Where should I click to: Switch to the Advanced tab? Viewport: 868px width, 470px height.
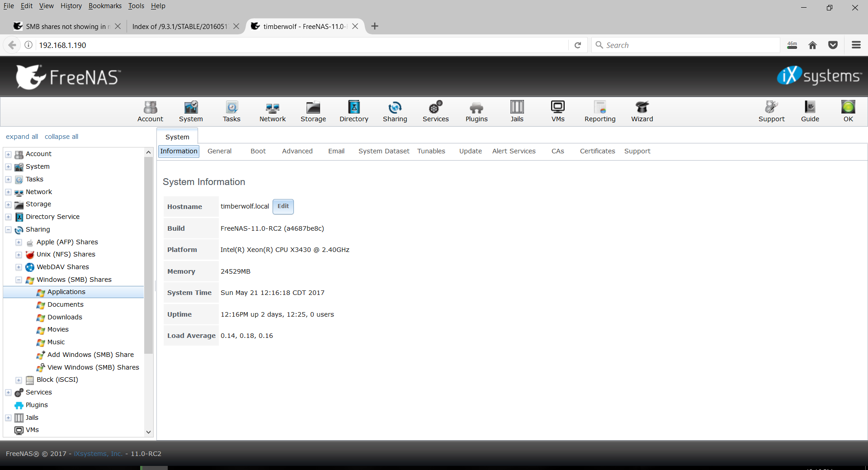click(x=297, y=151)
